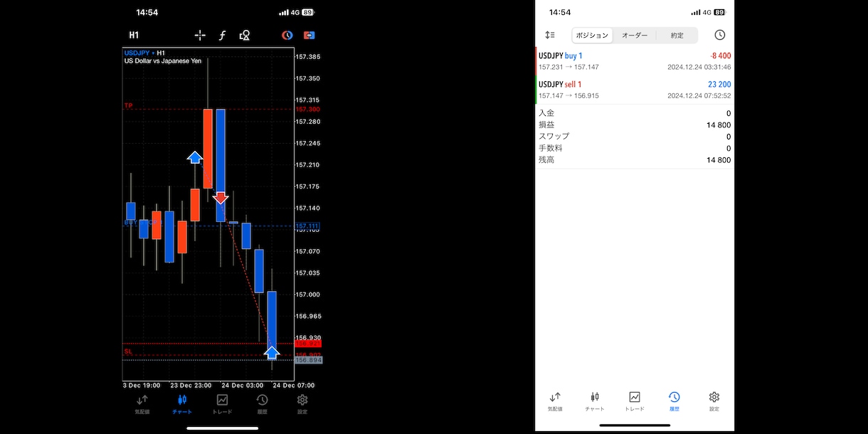Tap the -8 400 loss value

[x=720, y=55]
